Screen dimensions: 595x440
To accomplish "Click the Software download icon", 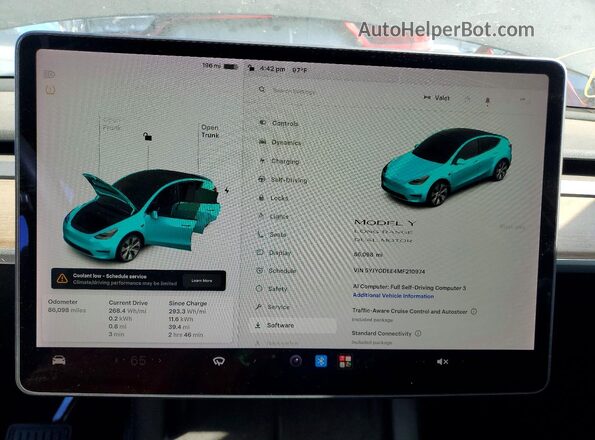I will point(258,325).
